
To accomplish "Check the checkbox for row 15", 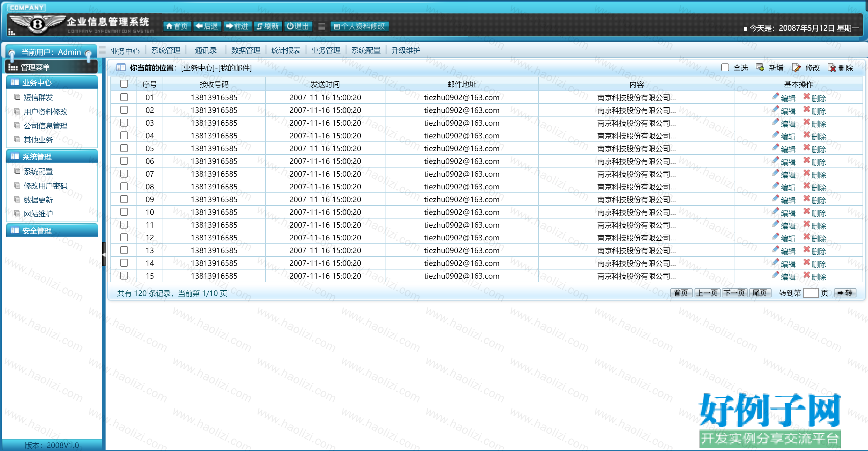I will pyautogui.click(x=124, y=276).
